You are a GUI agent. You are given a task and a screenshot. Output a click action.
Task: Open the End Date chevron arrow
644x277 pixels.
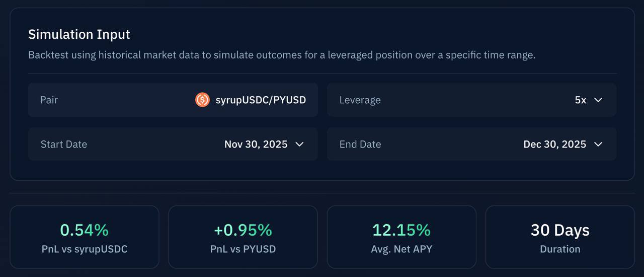[x=598, y=144]
